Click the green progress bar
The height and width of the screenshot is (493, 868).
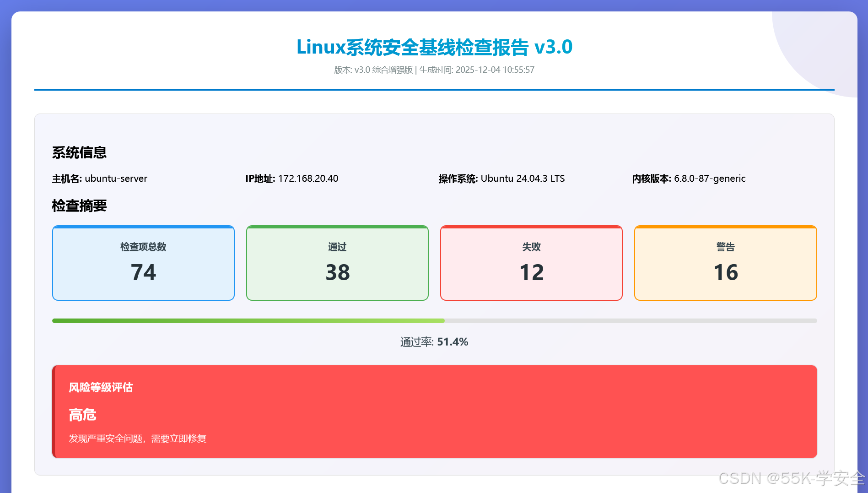(x=247, y=320)
